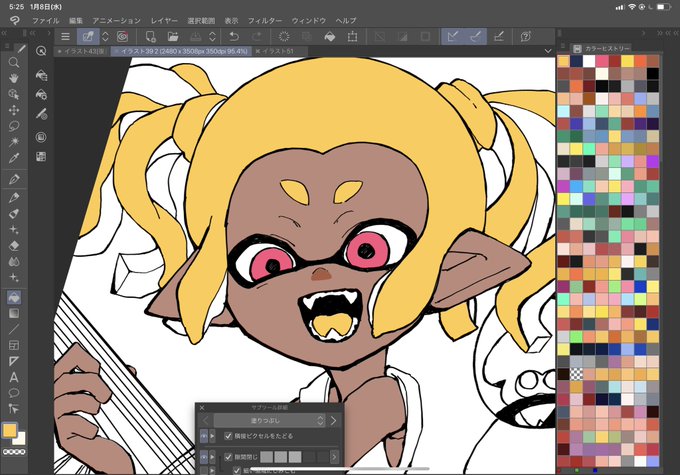The height and width of the screenshot is (475, 680).
Task: Uncheck 隣接ピクセルをたどる checkbox
Action: click(228, 436)
